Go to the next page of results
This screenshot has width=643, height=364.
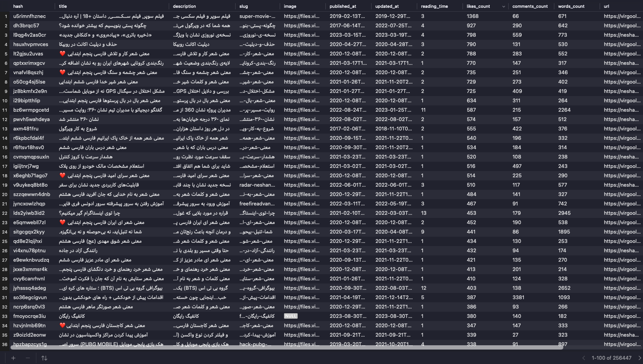(639, 358)
